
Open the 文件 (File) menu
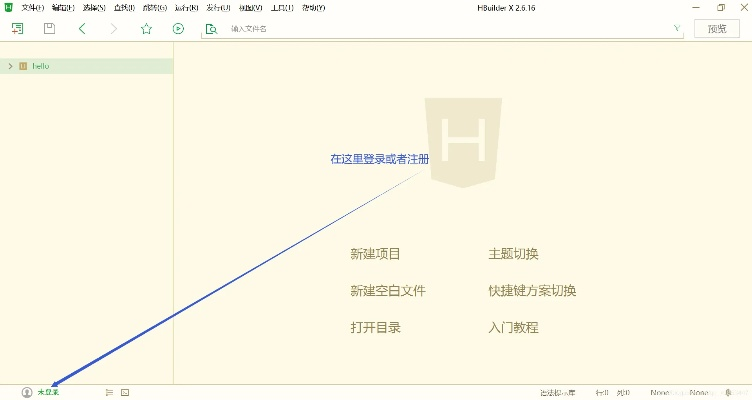(32, 7)
